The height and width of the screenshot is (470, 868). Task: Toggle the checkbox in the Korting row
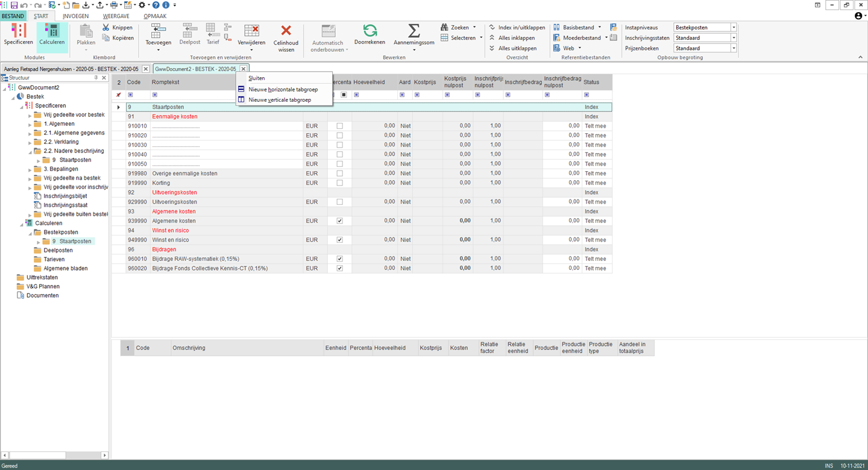[339, 183]
